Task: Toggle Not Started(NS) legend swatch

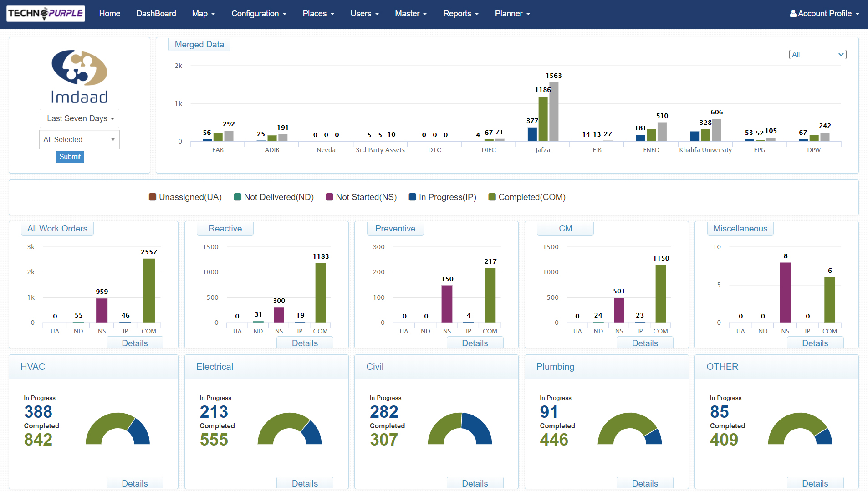Action: coord(329,197)
